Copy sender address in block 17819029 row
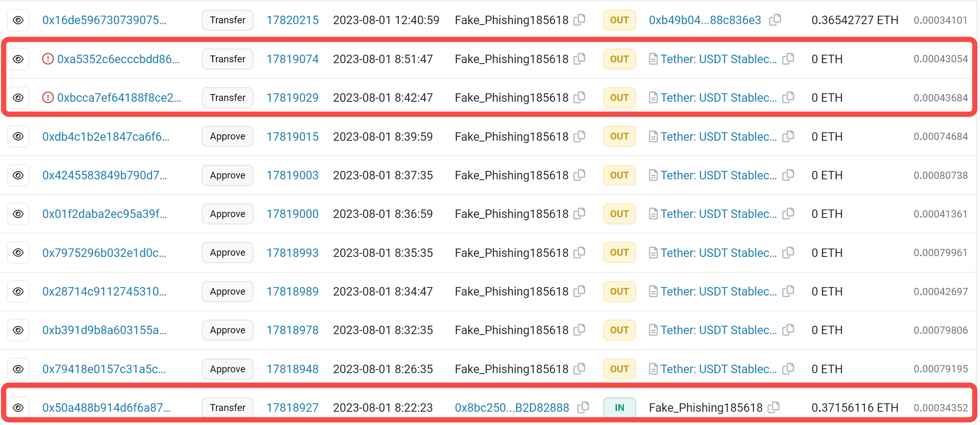Viewport: 980px width, 425px height. pyautogui.click(x=579, y=97)
